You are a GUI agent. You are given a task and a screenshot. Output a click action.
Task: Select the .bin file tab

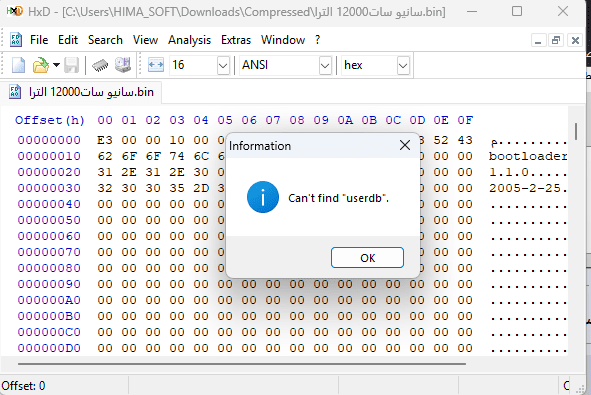[x=81, y=92]
